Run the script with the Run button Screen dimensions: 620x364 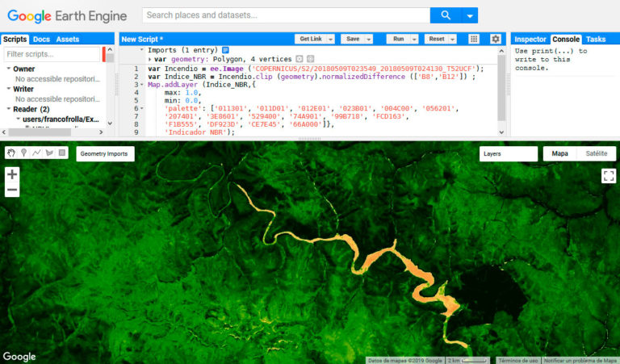pos(398,39)
